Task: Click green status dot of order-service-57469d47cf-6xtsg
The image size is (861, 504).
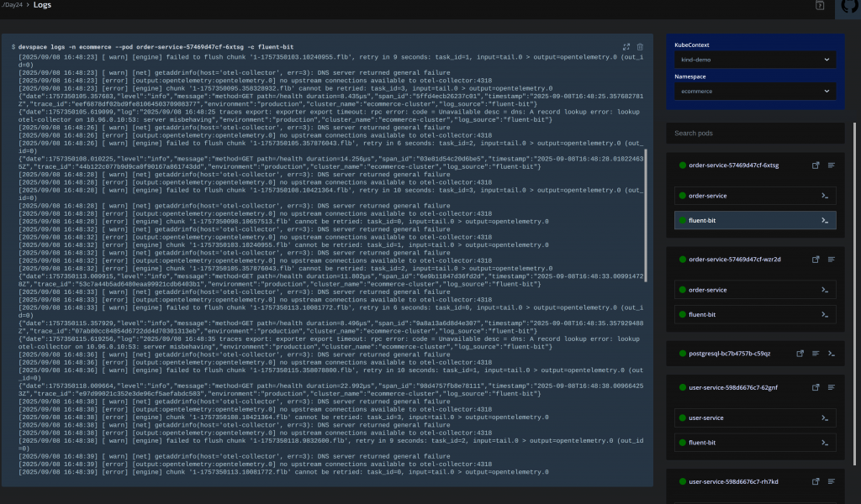Action: (683, 165)
